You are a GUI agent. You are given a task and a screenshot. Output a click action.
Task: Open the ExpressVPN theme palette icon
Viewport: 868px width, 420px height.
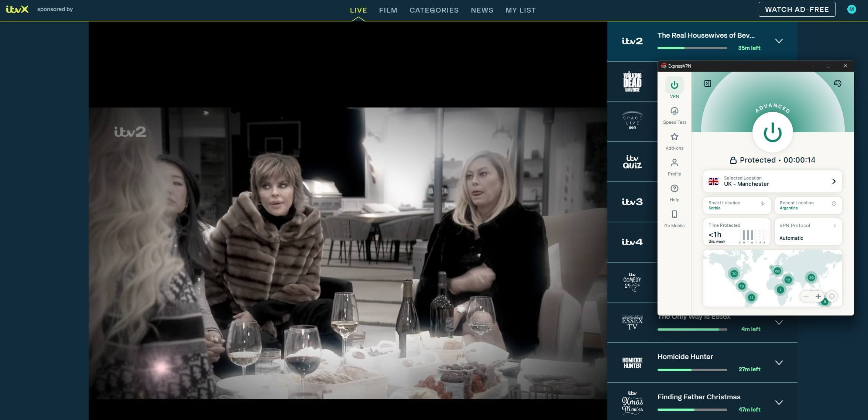click(837, 83)
